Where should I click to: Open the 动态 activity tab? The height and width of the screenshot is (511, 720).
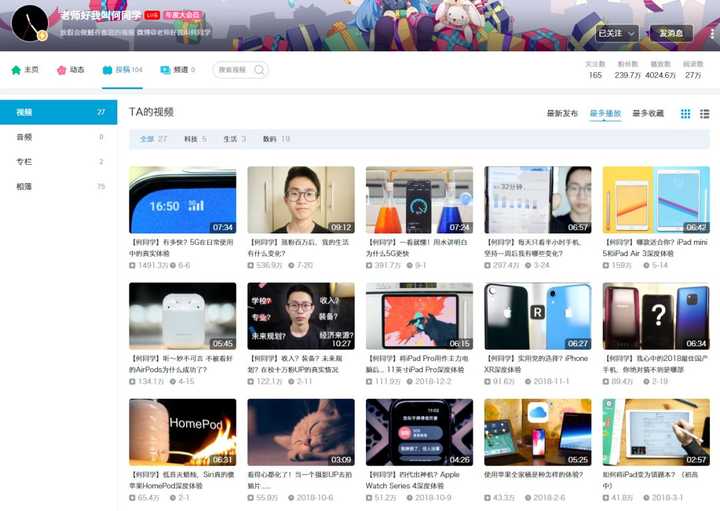(x=70, y=70)
